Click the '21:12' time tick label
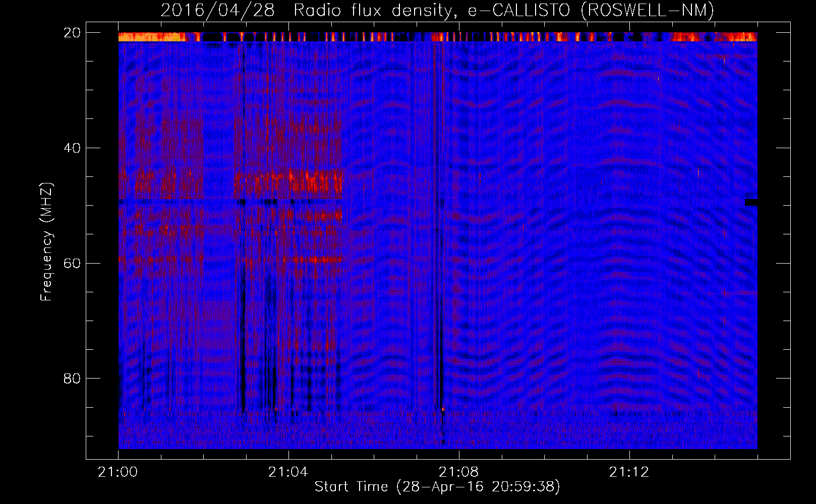 click(629, 472)
